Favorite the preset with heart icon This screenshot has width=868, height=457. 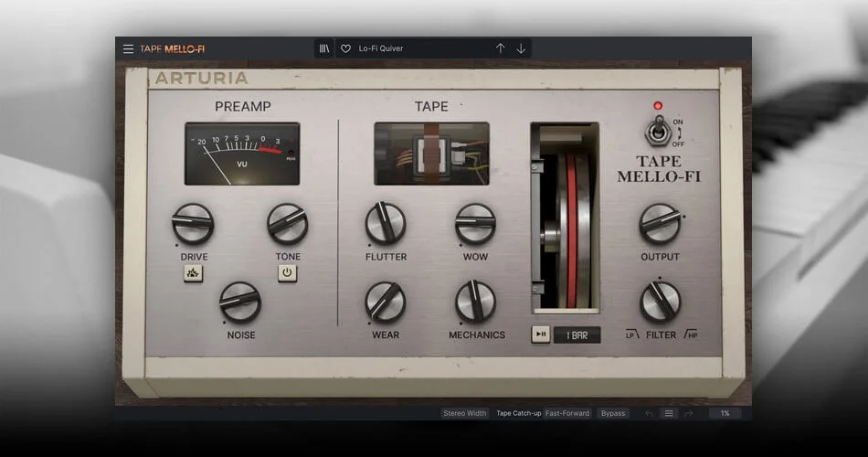[345, 48]
